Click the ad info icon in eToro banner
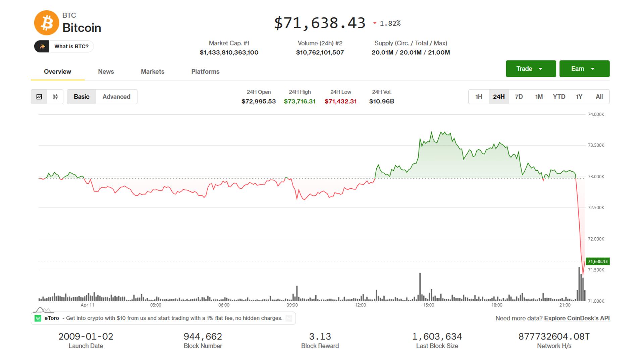 (288, 318)
